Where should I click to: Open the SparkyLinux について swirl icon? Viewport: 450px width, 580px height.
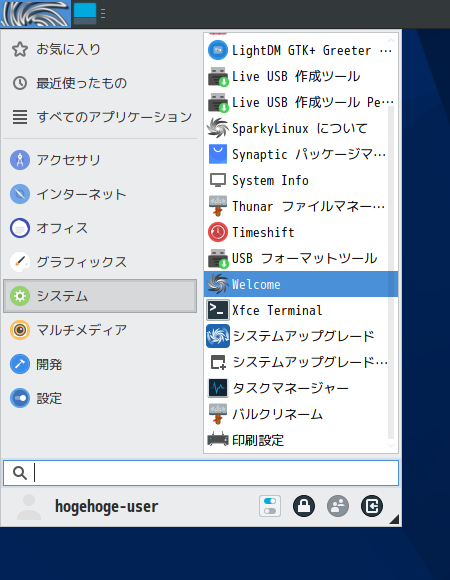click(x=218, y=128)
